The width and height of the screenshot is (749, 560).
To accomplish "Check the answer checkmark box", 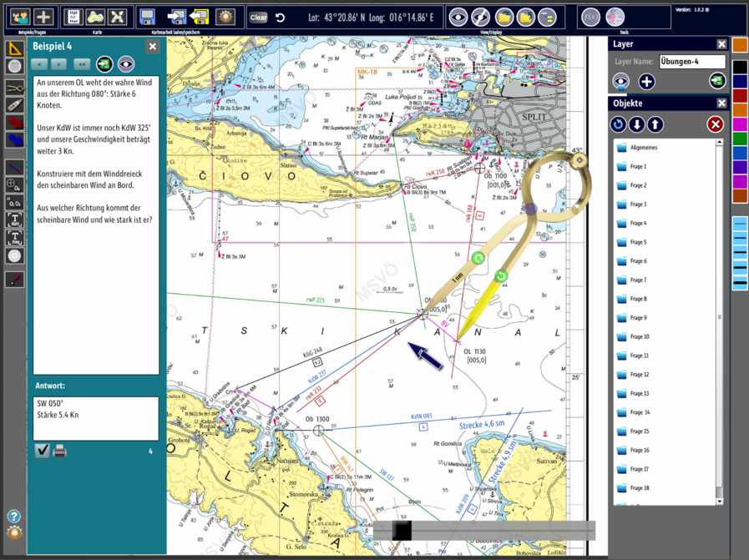I will click(x=43, y=452).
